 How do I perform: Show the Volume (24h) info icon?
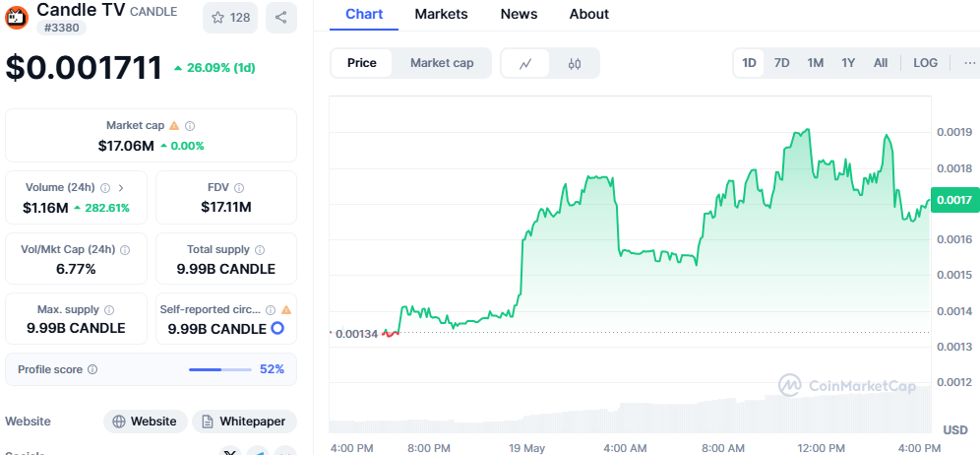tap(105, 188)
